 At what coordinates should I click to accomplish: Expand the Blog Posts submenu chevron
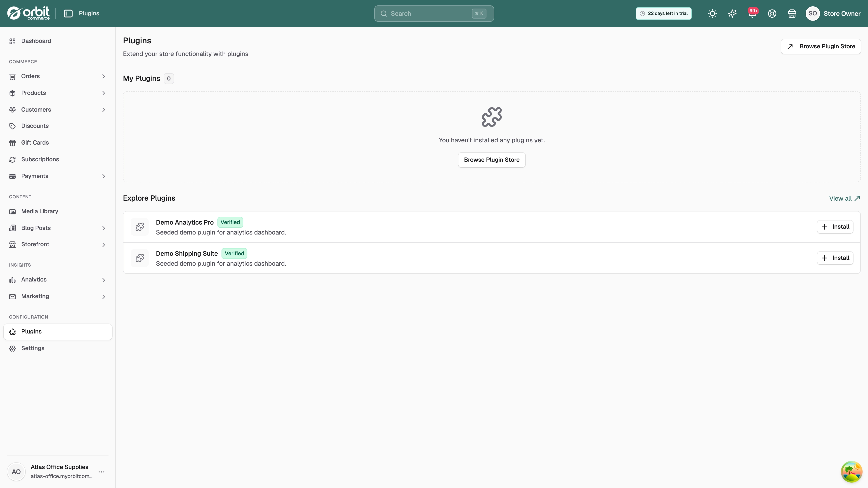(104, 228)
